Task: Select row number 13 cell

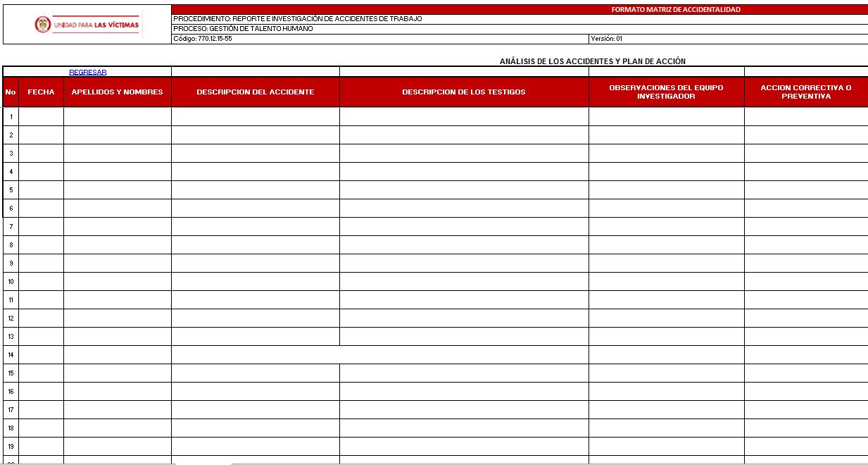Action: [x=11, y=336]
